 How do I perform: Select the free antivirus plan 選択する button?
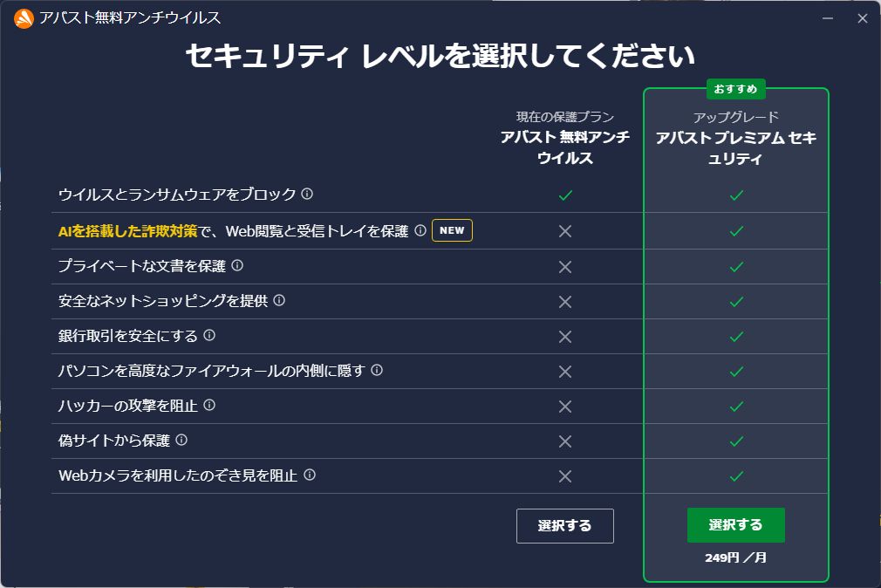[564, 526]
